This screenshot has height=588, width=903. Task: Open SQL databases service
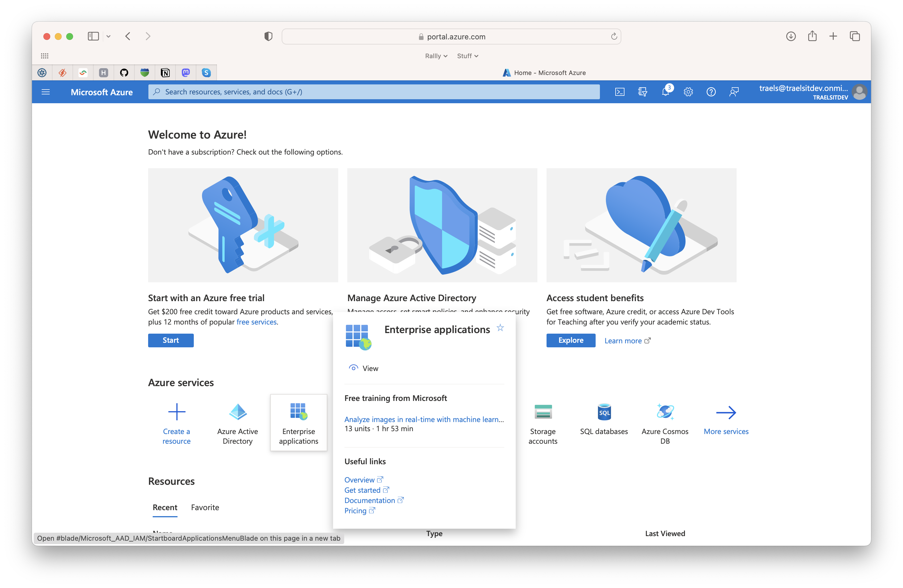[604, 419]
